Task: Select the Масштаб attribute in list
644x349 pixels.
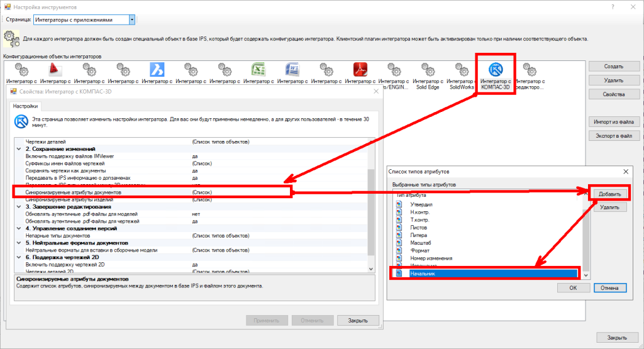Action: 421,243
